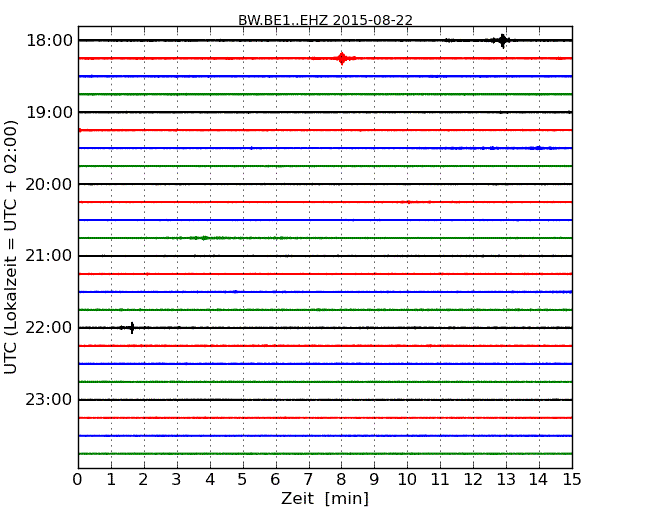Image resolution: width=650 pixels, height=520 pixels.
Task: Click the x-axis tick label 6
Action: tap(275, 480)
